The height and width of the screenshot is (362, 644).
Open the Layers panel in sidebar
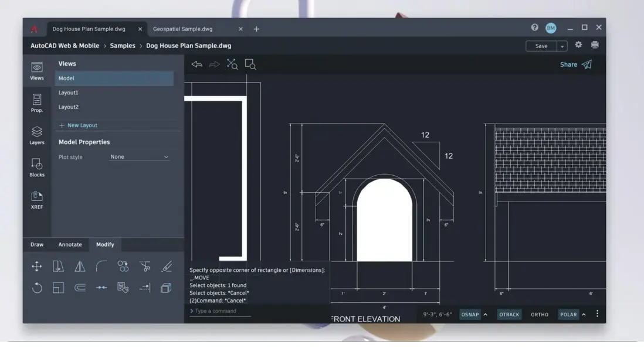click(37, 135)
